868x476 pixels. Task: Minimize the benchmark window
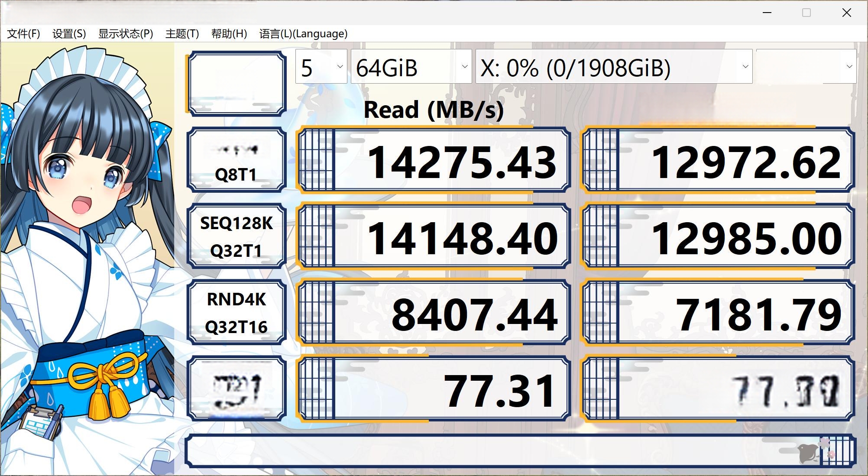pyautogui.click(x=767, y=13)
